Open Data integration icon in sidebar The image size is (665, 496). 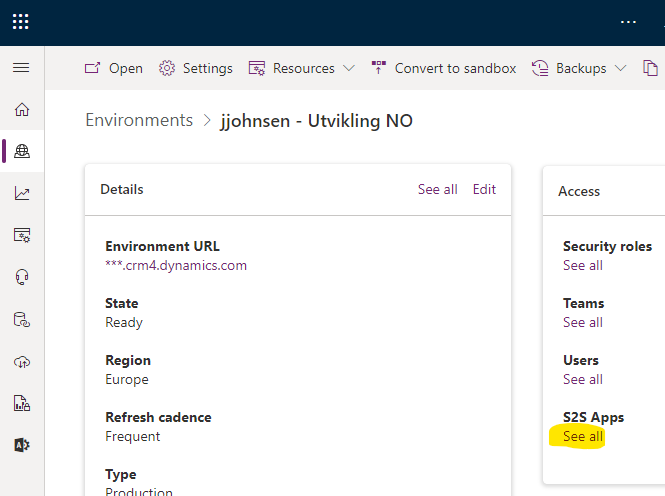click(x=22, y=319)
